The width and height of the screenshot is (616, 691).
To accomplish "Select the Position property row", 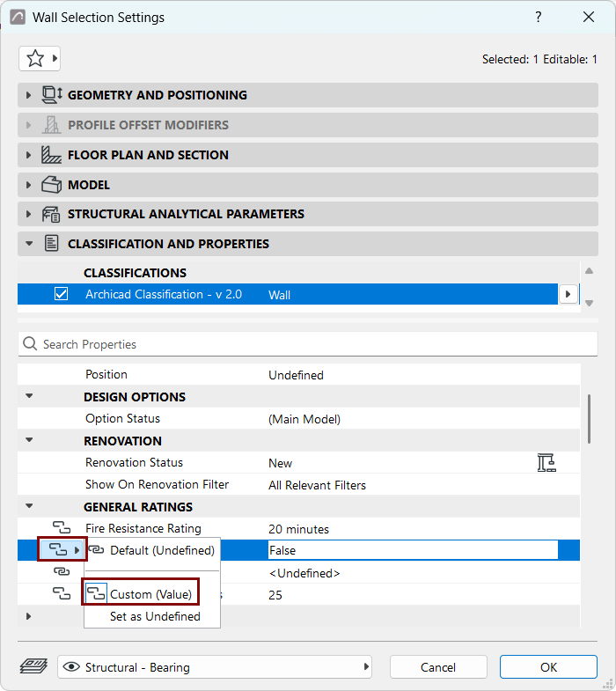I will (298, 375).
